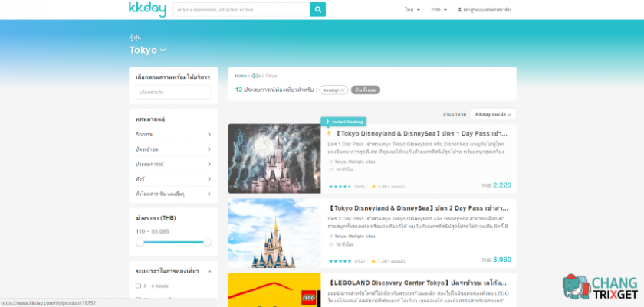The width and height of the screenshot is (644, 307).
Task: Expand the transport tickets and SIM chevron
Action: click(209, 194)
